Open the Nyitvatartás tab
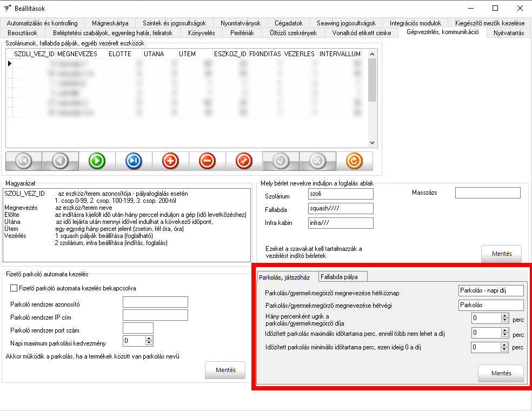This screenshot has width=532, height=411. [509, 33]
